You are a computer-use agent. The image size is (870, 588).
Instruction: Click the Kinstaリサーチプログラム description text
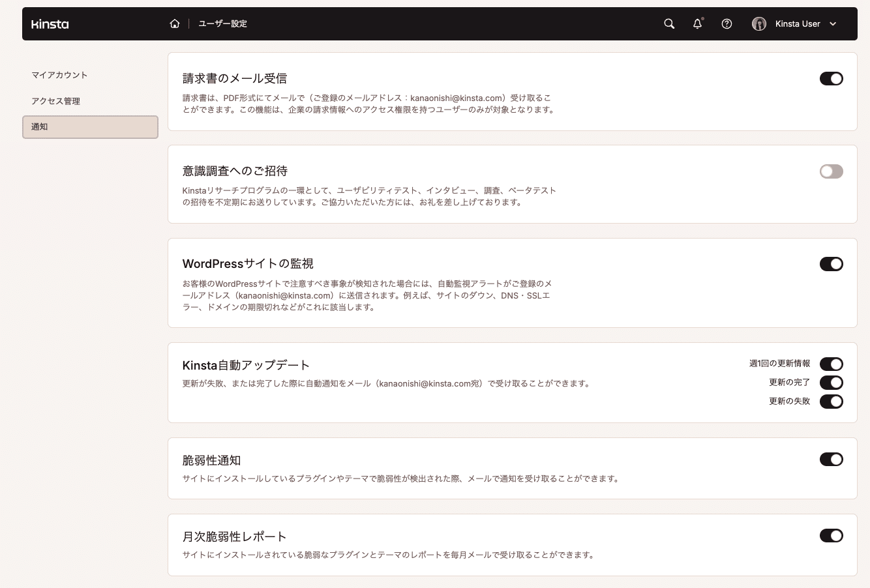[369, 196]
